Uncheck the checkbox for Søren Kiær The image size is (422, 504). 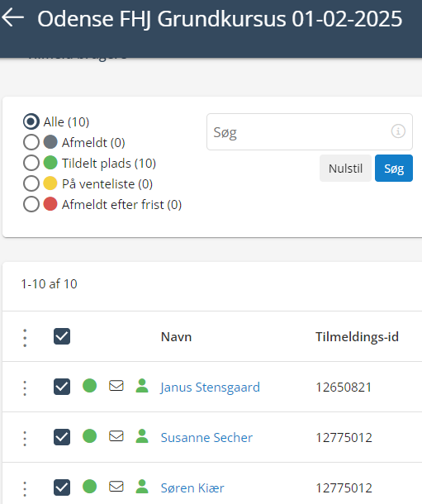pos(62,487)
